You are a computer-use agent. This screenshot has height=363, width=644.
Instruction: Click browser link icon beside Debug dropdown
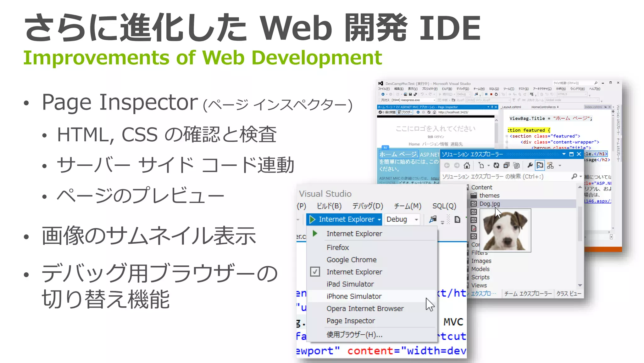coord(433,219)
